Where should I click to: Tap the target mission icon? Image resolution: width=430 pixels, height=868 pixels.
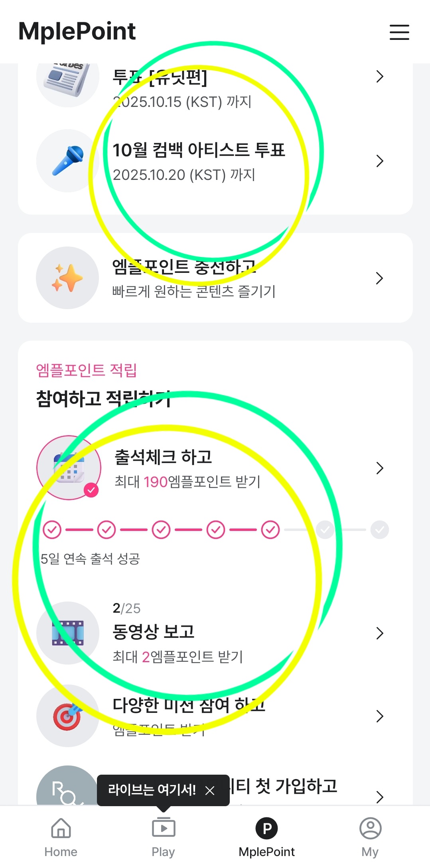68,716
